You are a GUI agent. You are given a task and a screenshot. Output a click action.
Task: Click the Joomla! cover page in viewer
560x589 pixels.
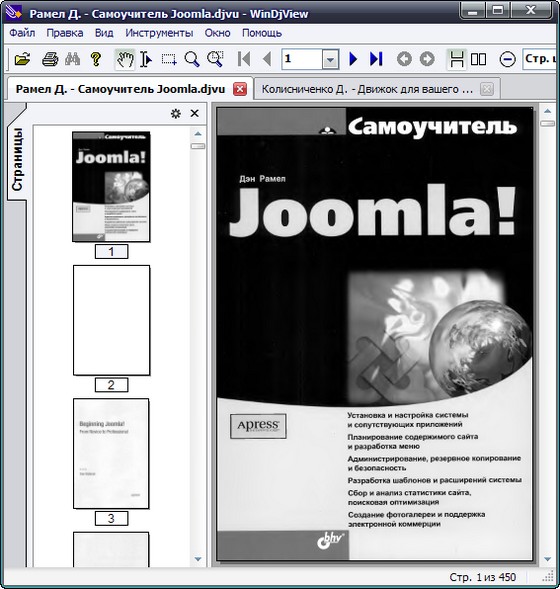(x=374, y=334)
